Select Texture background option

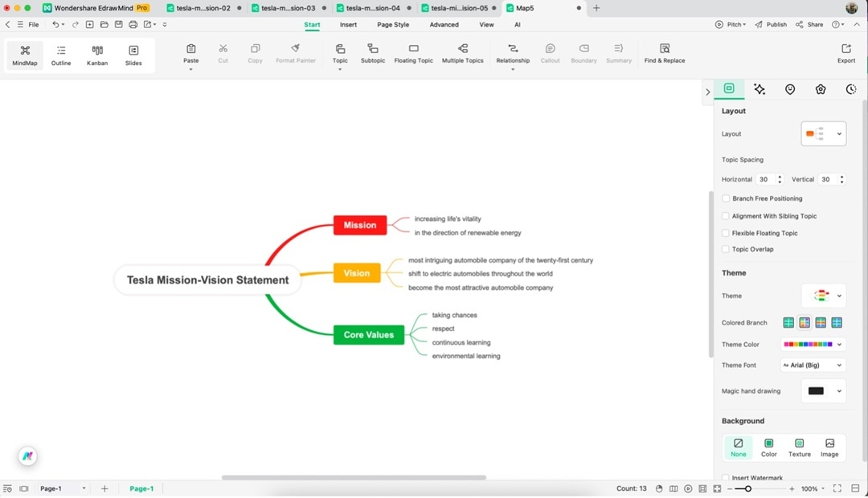click(x=800, y=447)
